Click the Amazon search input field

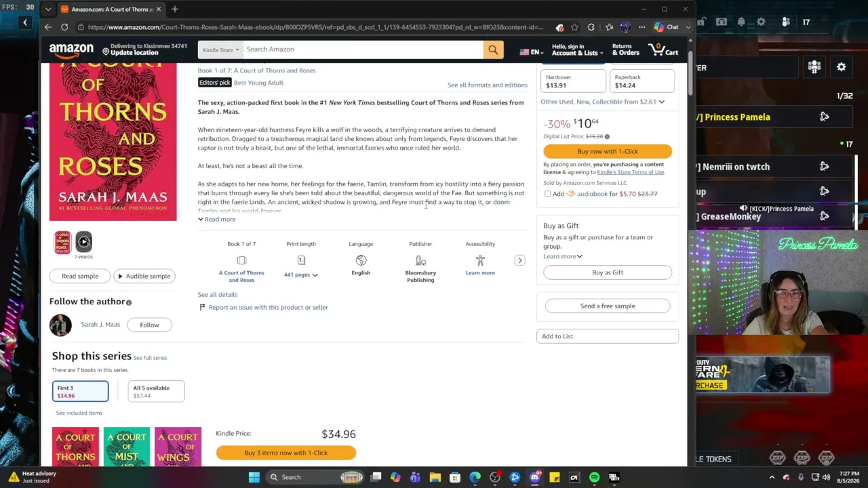tap(363, 49)
